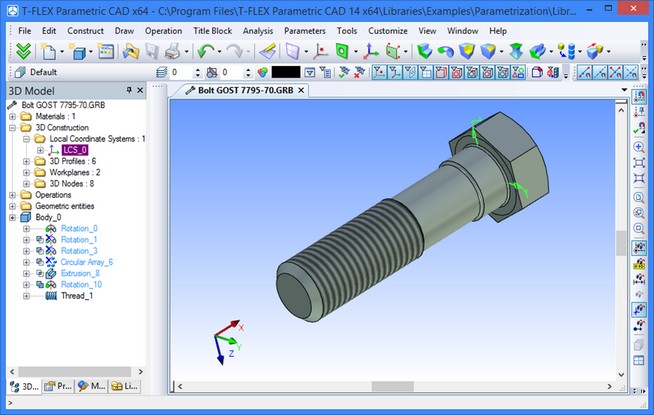Collapse the 3D Construction folder
The width and height of the screenshot is (654, 415).
[13, 128]
